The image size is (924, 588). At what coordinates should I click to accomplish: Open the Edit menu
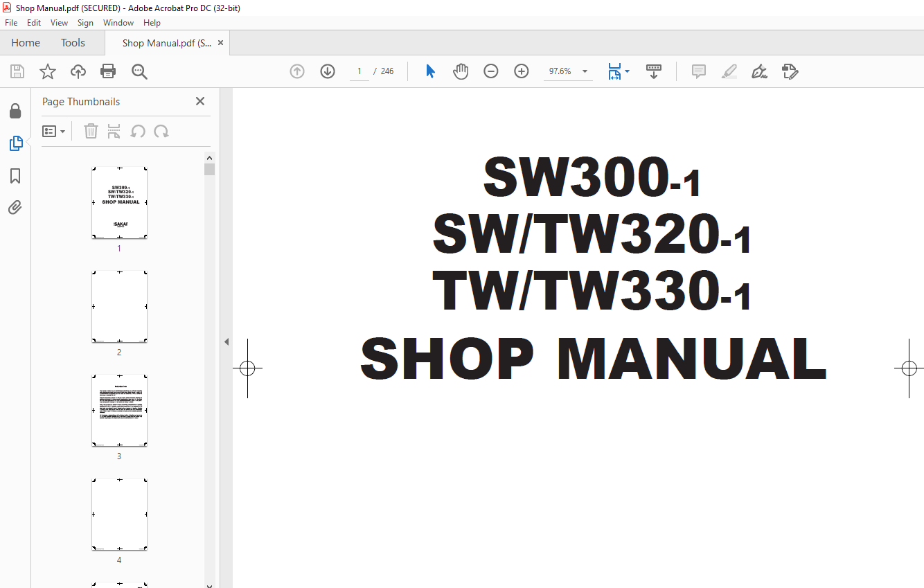[34, 23]
